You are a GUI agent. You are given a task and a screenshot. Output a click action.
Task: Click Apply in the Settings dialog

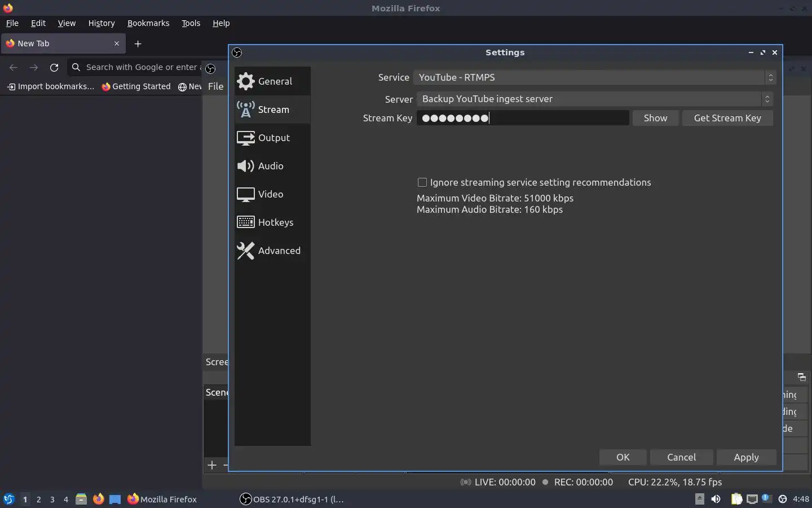pyautogui.click(x=746, y=457)
